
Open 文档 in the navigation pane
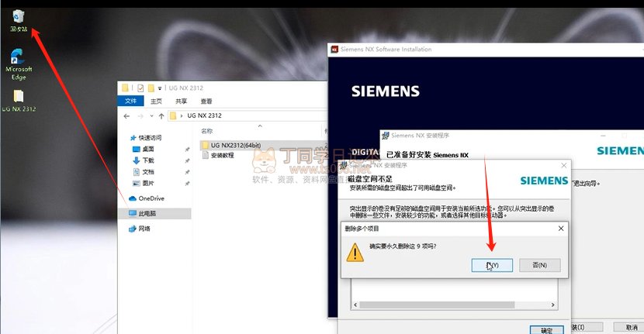144,172
